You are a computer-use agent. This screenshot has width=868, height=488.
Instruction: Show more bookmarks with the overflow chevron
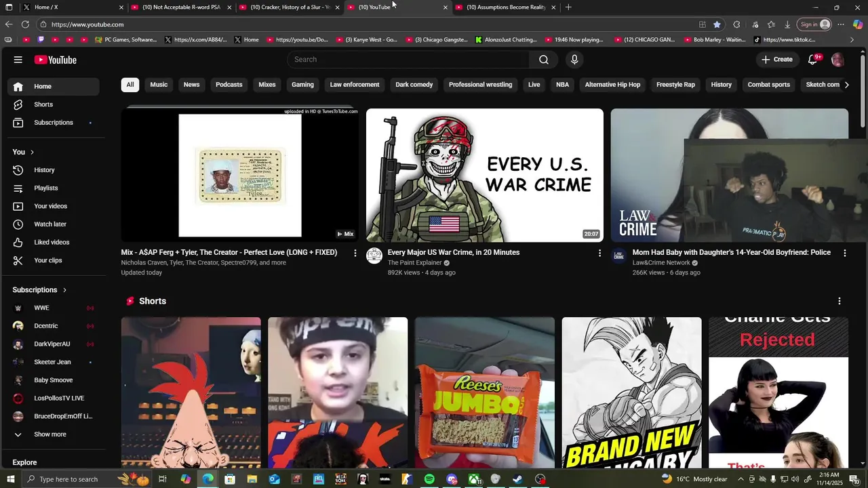pyautogui.click(x=852, y=40)
